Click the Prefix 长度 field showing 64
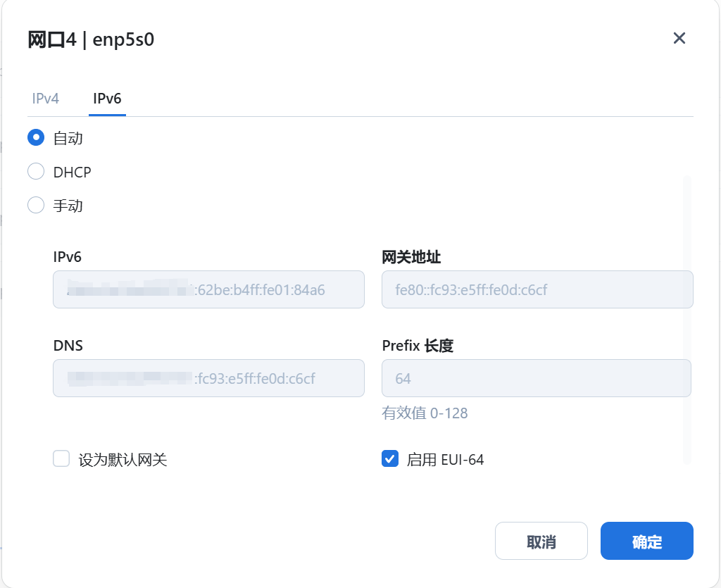The height and width of the screenshot is (588, 721). tap(536, 378)
